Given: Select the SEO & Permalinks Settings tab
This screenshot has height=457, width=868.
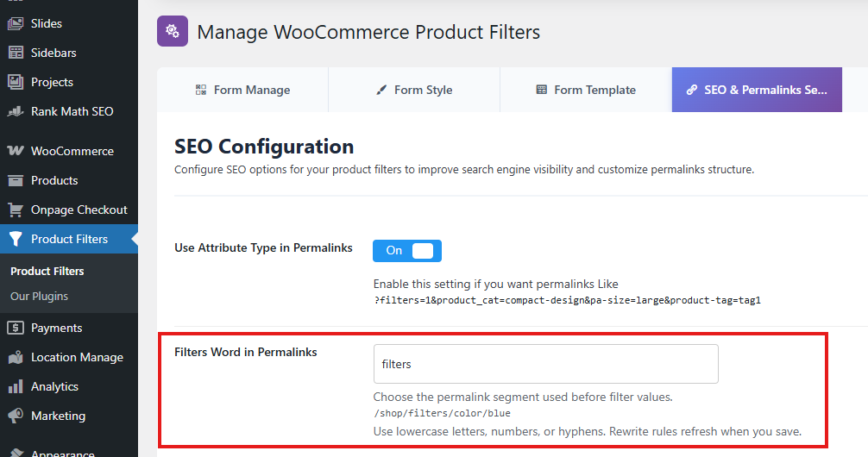Looking at the screenshot, I should point(757,90).
